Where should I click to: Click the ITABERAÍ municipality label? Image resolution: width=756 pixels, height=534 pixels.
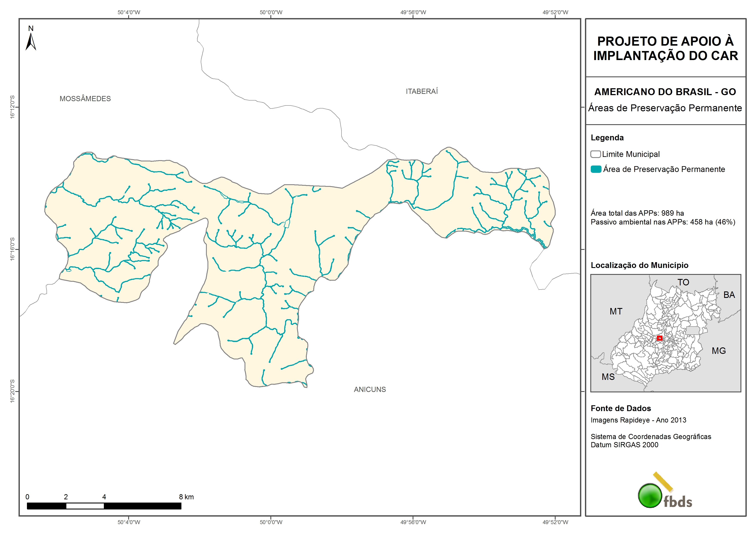[x=421, y=91]
